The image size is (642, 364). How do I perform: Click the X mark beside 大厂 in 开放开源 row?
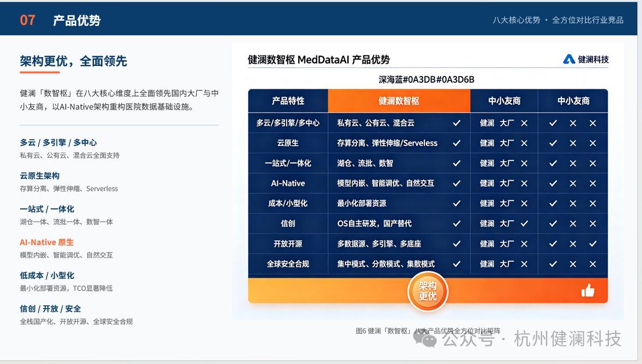tap(524, 244)
